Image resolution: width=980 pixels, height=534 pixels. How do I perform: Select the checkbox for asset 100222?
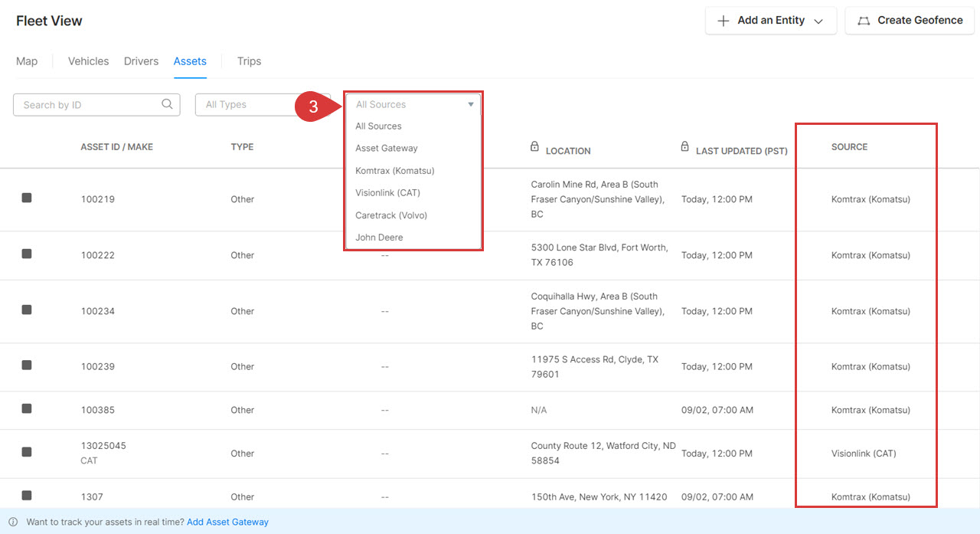(27, 254)
